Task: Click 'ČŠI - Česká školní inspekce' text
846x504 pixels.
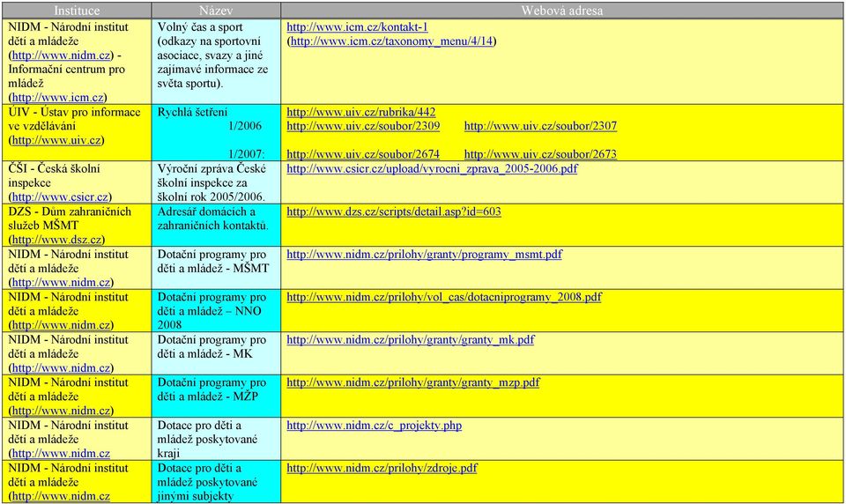Action: click(x=54, y=176)
